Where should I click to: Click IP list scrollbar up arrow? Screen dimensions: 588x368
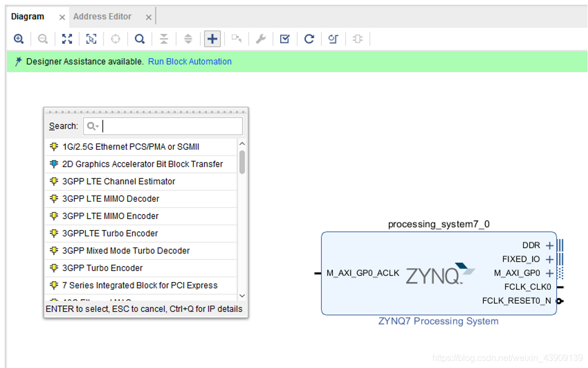pos(243,144)
